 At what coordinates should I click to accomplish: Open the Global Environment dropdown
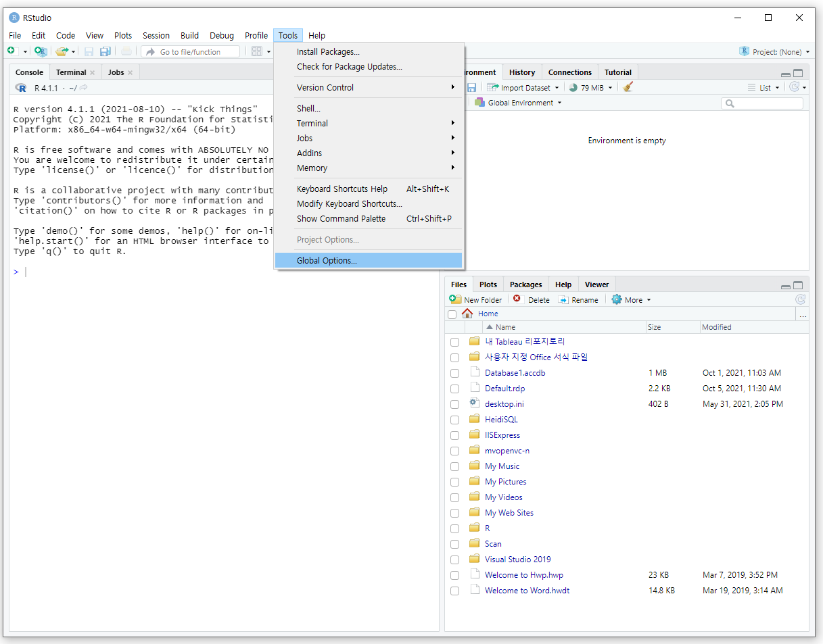518,103
